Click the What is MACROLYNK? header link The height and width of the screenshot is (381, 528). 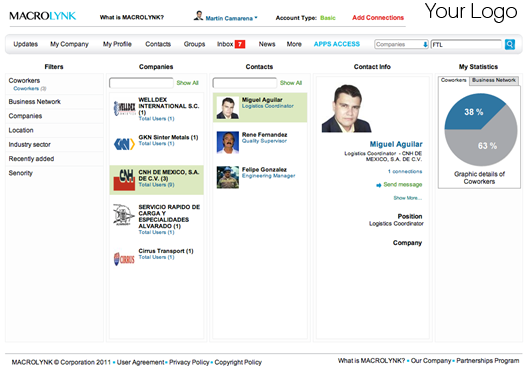tap(132, 17)
